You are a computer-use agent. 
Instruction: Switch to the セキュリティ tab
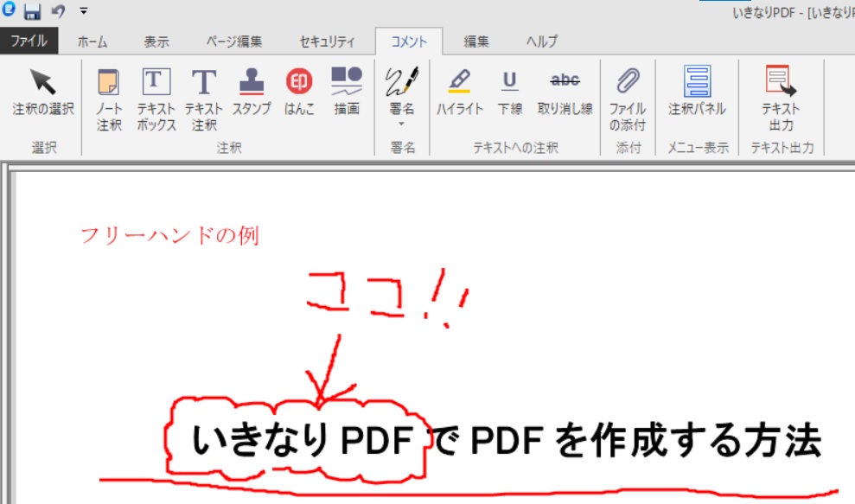click(327, 41)
